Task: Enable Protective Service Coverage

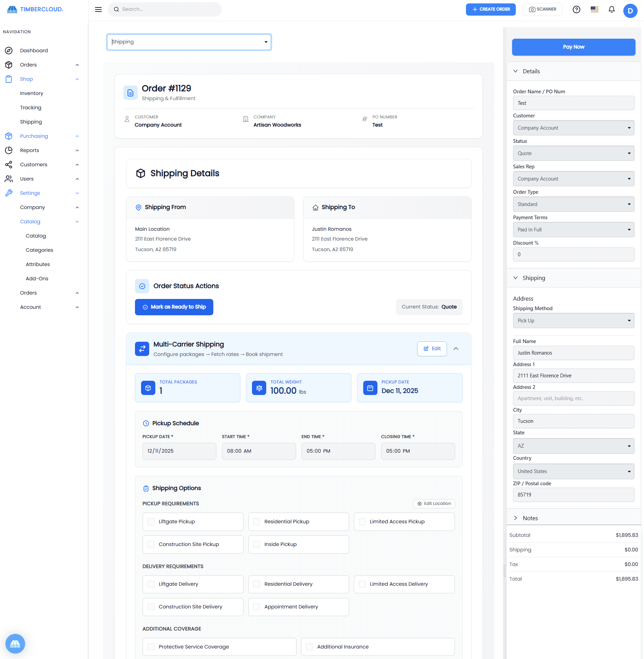Action: point(151,647)
